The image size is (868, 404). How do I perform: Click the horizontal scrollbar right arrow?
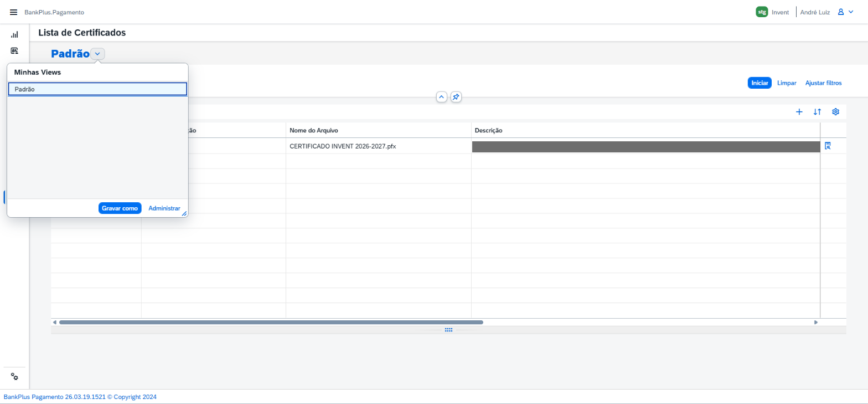[816, 322]
